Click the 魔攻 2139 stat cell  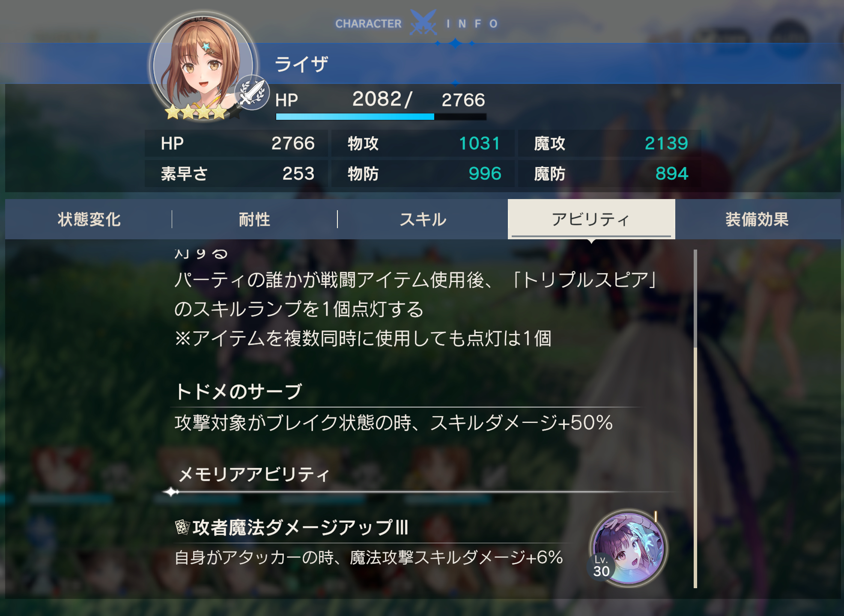pyautogui.click(x=611, y=143)
